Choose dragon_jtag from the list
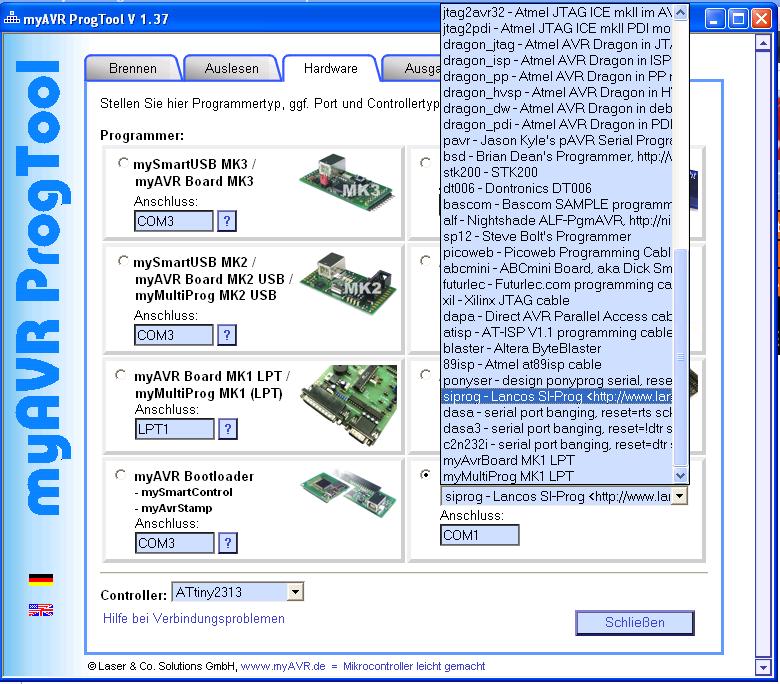Image resolution: width=780 pixels, height=684 pixels. coord(557,44)
